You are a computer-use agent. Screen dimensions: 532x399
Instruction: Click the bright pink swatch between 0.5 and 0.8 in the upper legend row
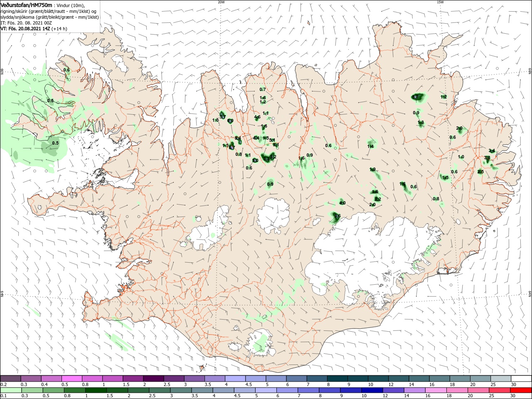(71, 379)
